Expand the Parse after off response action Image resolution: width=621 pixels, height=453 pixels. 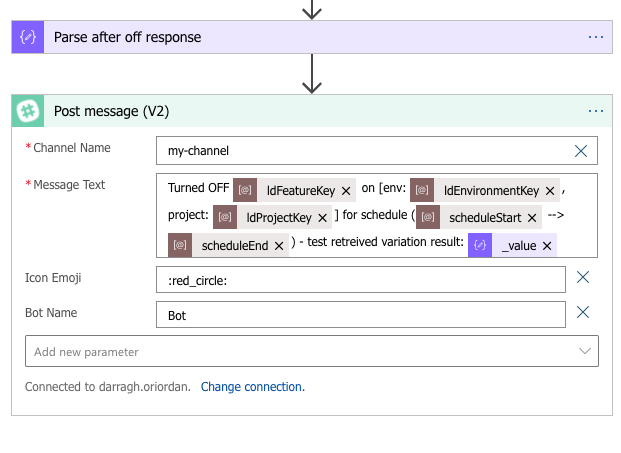click(x=312, y=37)
